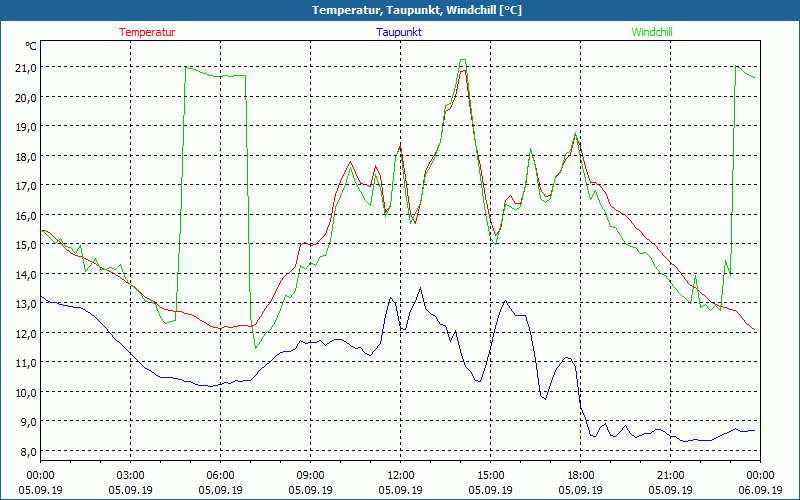Screen dimensions: 800x500
Task: Click the 18,0 y-axis value
Action: pos(26,156)
